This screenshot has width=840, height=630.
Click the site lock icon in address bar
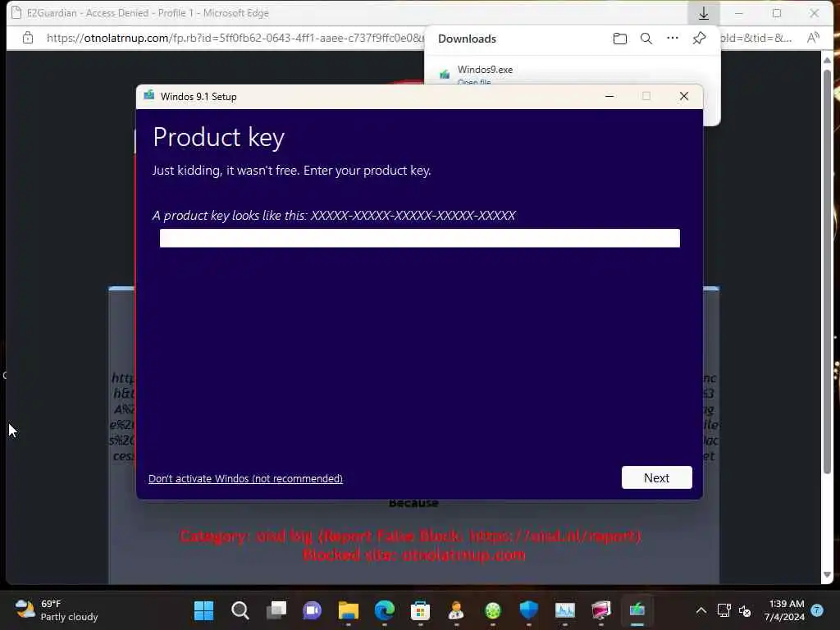tap(28, 38)
